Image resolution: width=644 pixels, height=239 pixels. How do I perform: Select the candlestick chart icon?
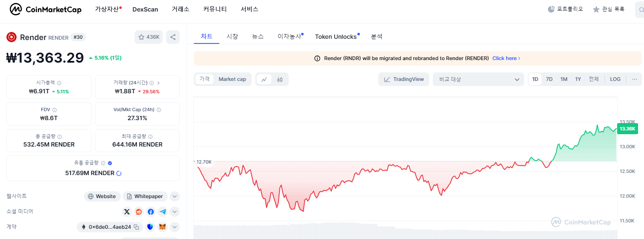click(280, 79)
